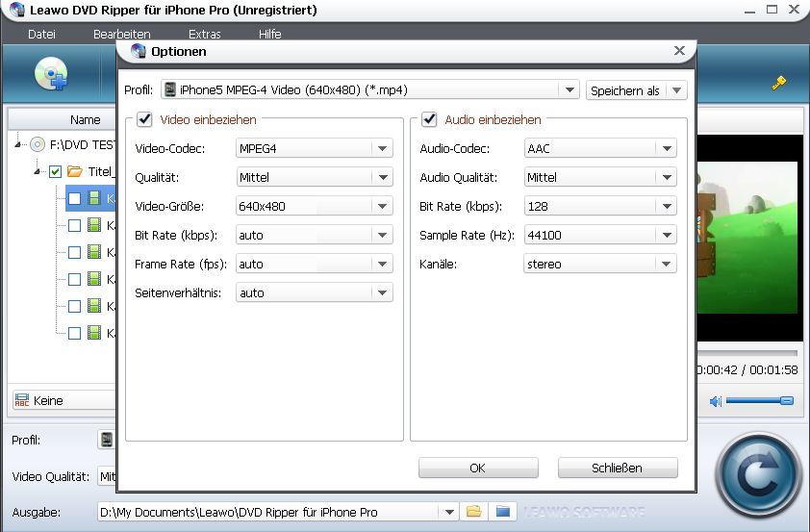The height and width of the screenshot is (532, 810).
Task: Click the DVD disc icon for F:\DVD TEST
Action: (38, 144)
